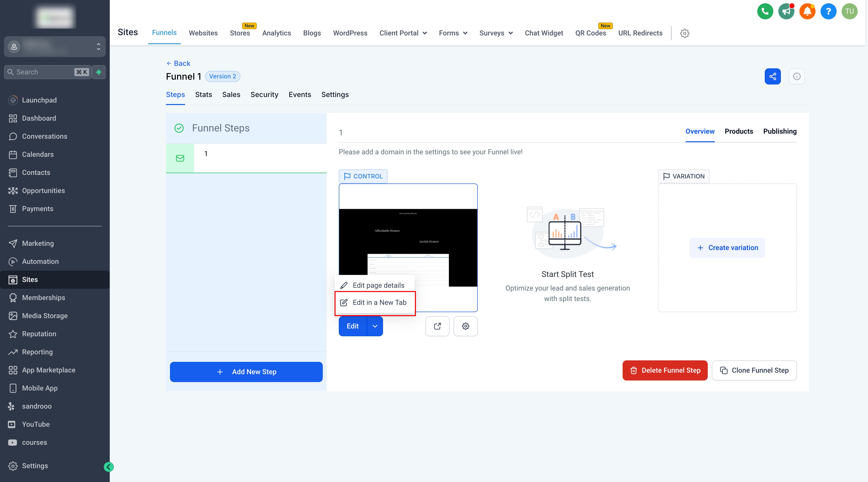The width and height of the screenshot is (868, 482).
Task: Open the megaphone announcements icon
Action: click(x=786, y=12)
